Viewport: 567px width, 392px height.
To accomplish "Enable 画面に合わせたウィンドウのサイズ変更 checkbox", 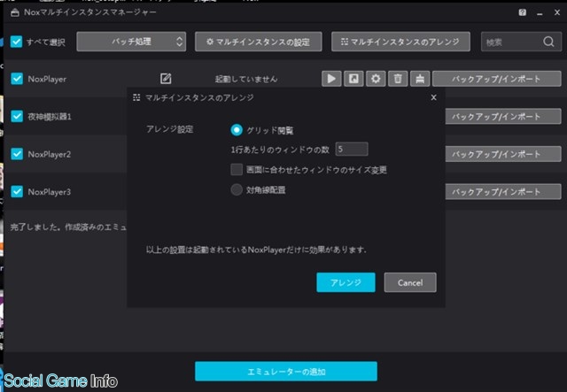I will (x=237, y=169).
